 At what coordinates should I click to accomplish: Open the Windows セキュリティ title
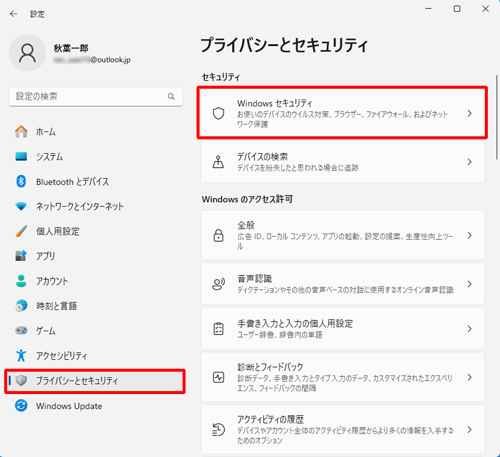pos(275,103)
